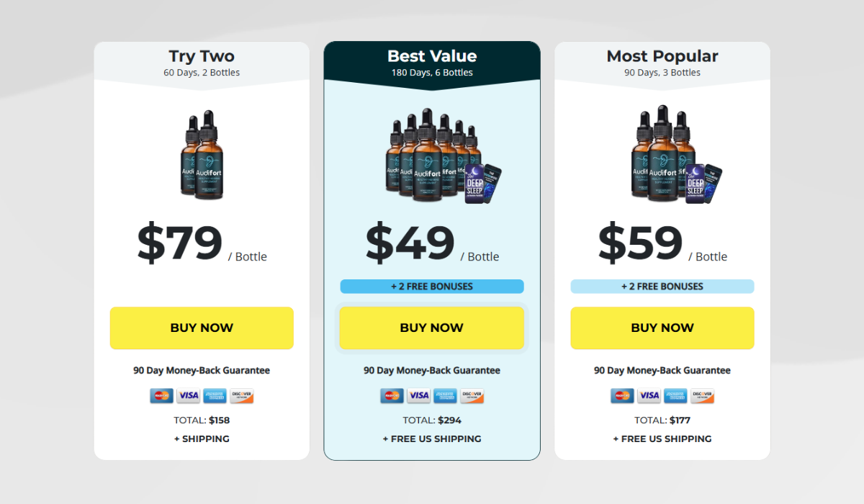Click the +2 Free Bonuses badge under $59
Screen dimensions: 864x504
tap(662, 287)
